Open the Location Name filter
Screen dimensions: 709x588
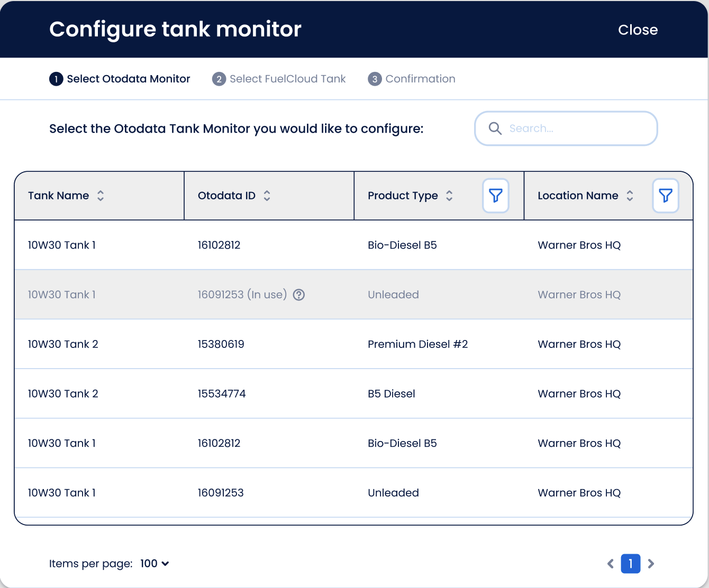[666, 196]
